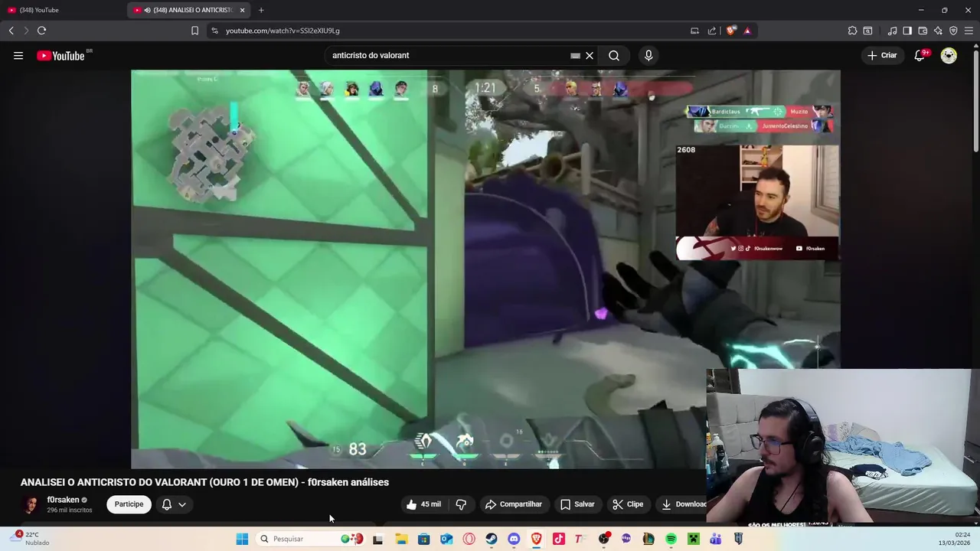The height and width of the screenshot is (551, 980).
Task: Bookmark this page via the bookmark icon
Action: (194, 31)
